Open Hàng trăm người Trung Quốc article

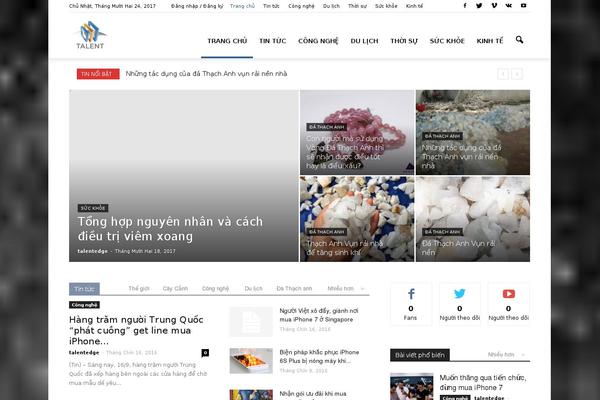coord(136,330)
